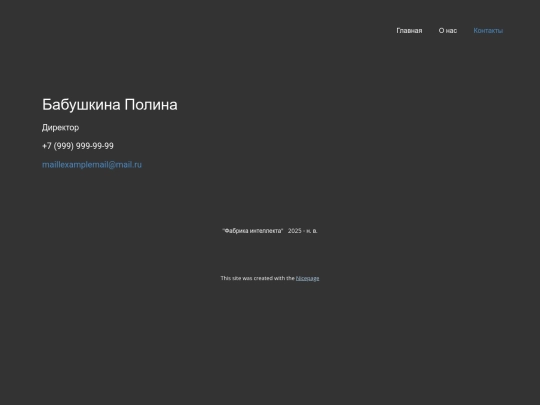
Task: Click the Директор job title text
Action: tap(60, 128)
